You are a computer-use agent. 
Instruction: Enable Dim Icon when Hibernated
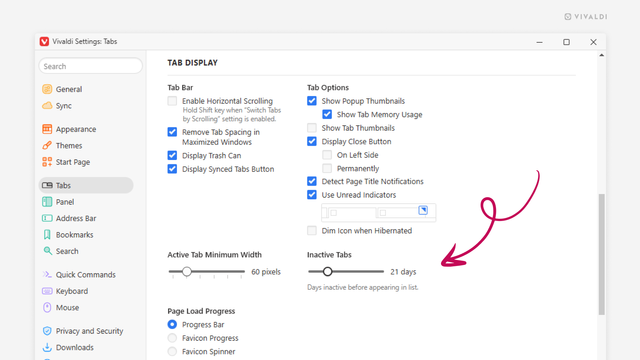point(312,231)
